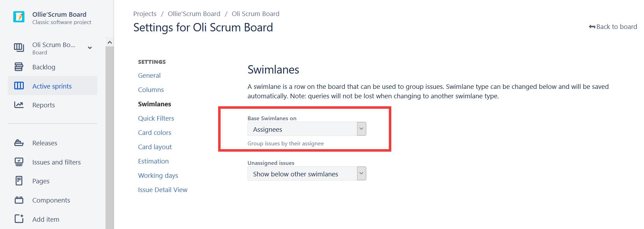Screen dimensions: 644x229
Task: Select the Active sprints icon in sidebar
Action: point(19,86)
